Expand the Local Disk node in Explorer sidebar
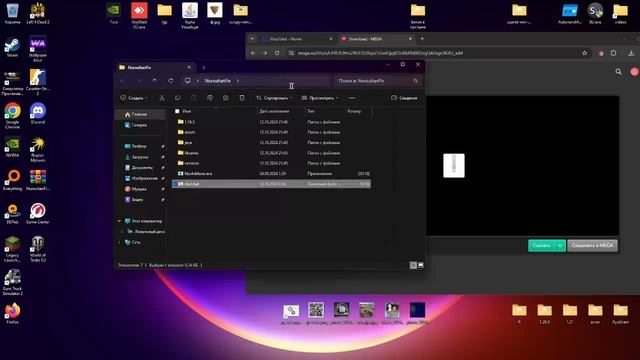Screen dimensions: 640x360 tap(122, 231)
